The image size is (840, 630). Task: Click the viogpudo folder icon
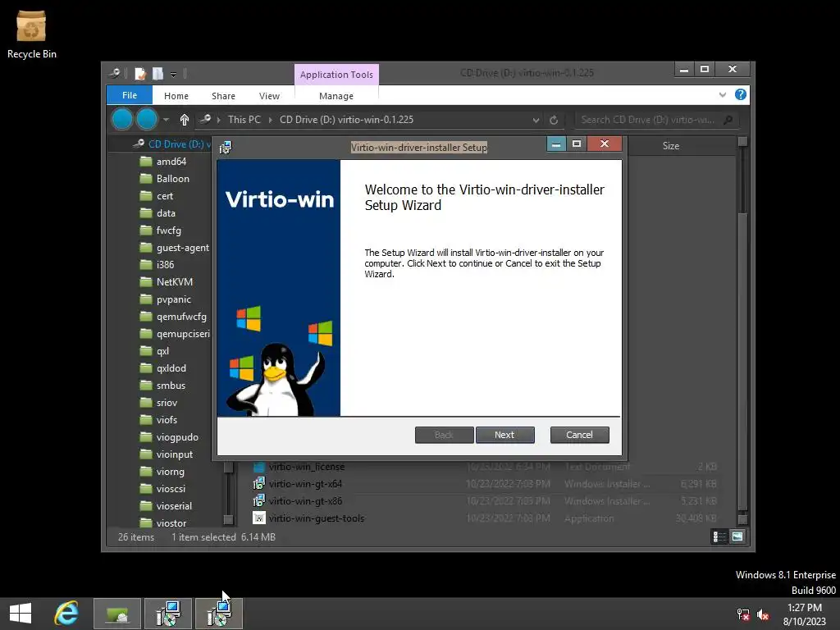click(146, 437)
